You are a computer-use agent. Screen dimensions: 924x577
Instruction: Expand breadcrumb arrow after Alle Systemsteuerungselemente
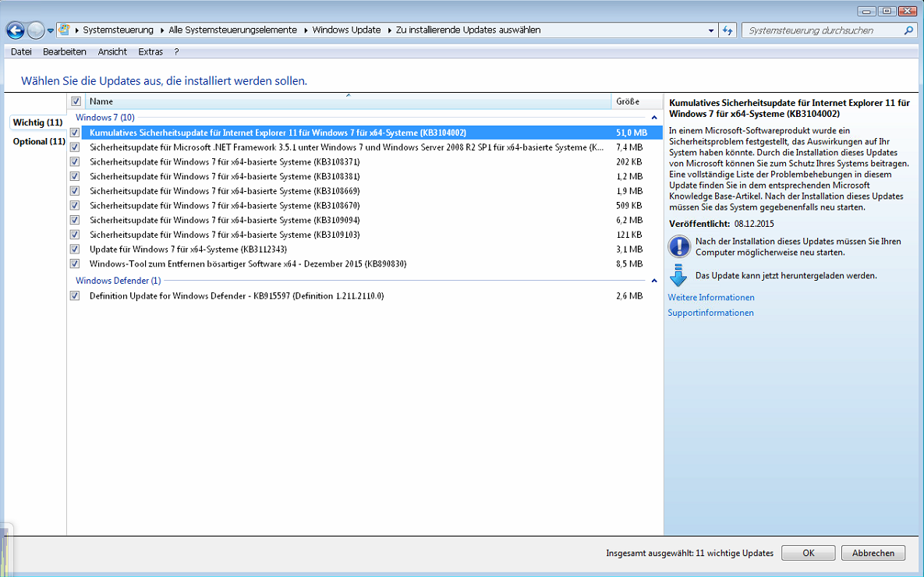305,30
